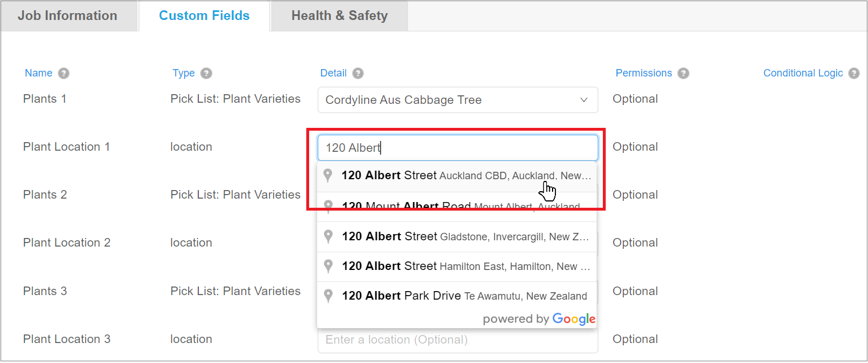Click the Google logo in the suggestions footer
This screenshot has height=363, width=868.
point(574,319)
